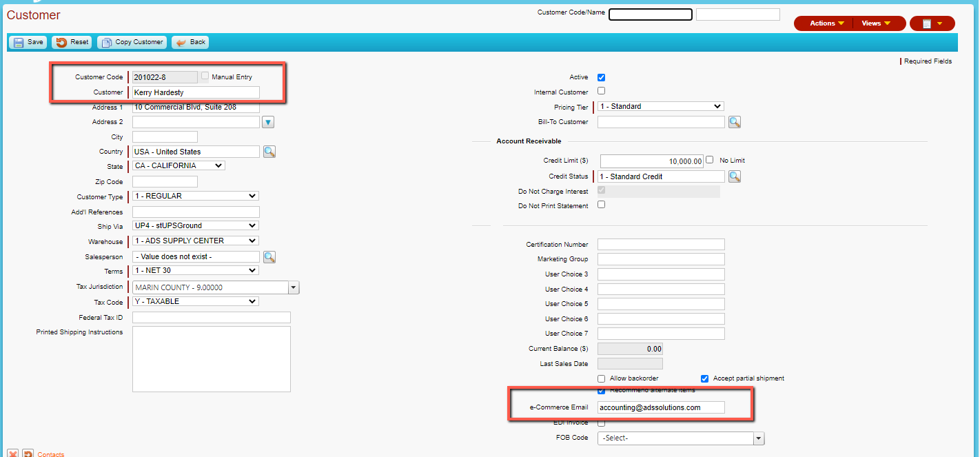Open the Customer Type dropdown
This screenshot has height=457, width=980.
click(x=196, y=196)
